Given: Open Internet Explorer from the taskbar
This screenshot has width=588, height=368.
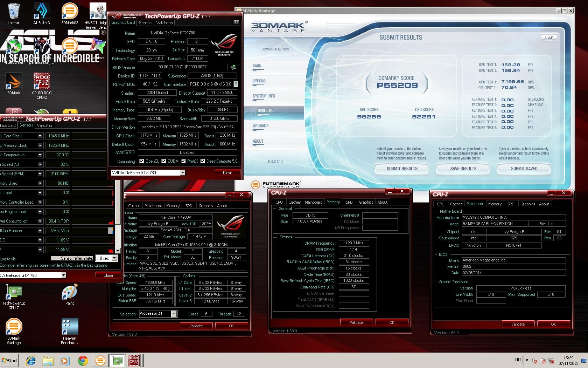Looking at the screenshot, I should tap(31, 360).
